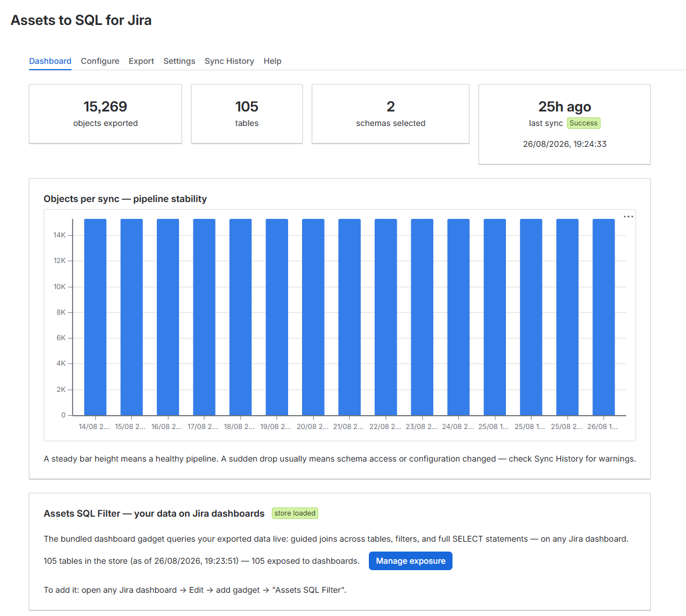This screenshot has width=686, height=616.
Task: Click the bar for 26/08
Action: [604, 317]
